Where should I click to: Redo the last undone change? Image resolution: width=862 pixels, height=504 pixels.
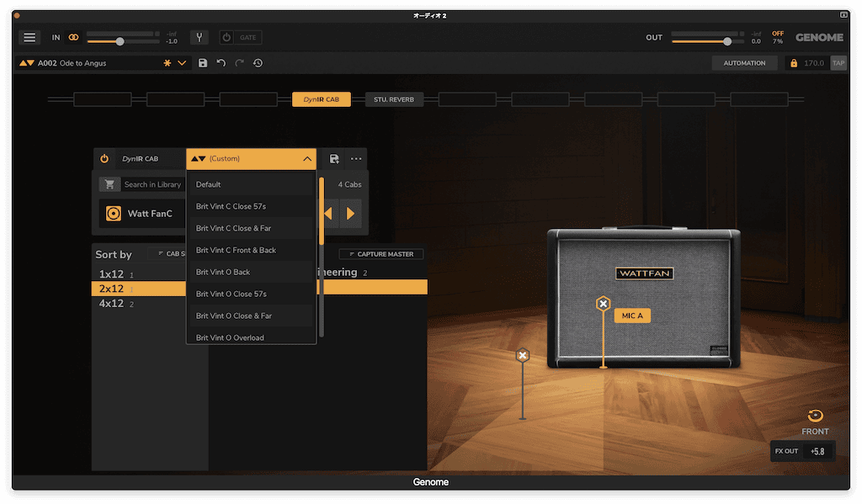[239, 63]
